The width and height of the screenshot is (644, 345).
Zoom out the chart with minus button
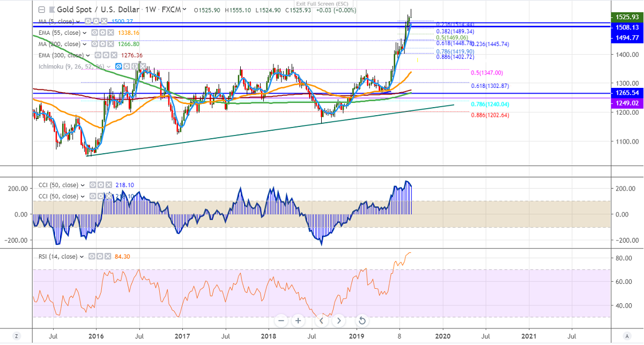click(x=282, y=321)
